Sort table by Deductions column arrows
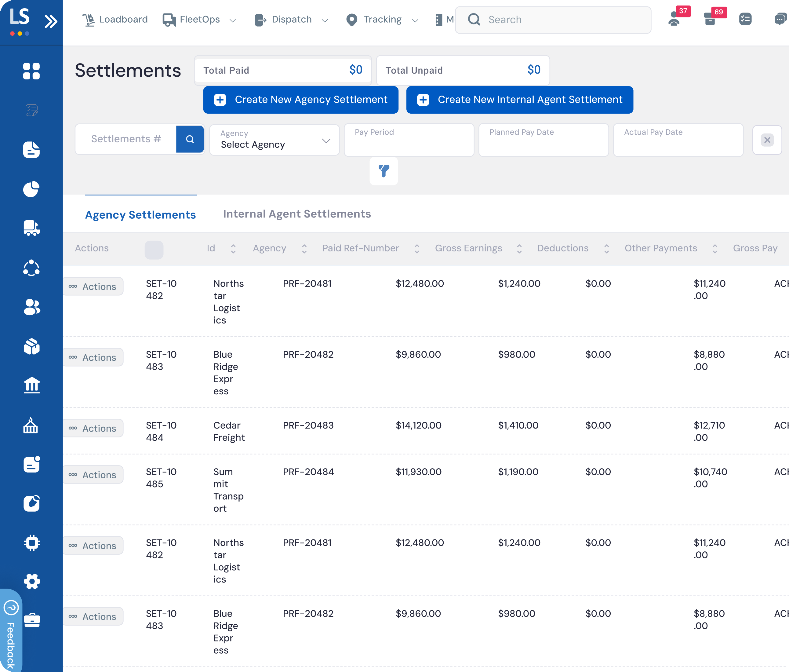The image size is (789, 672). [607, 249]
